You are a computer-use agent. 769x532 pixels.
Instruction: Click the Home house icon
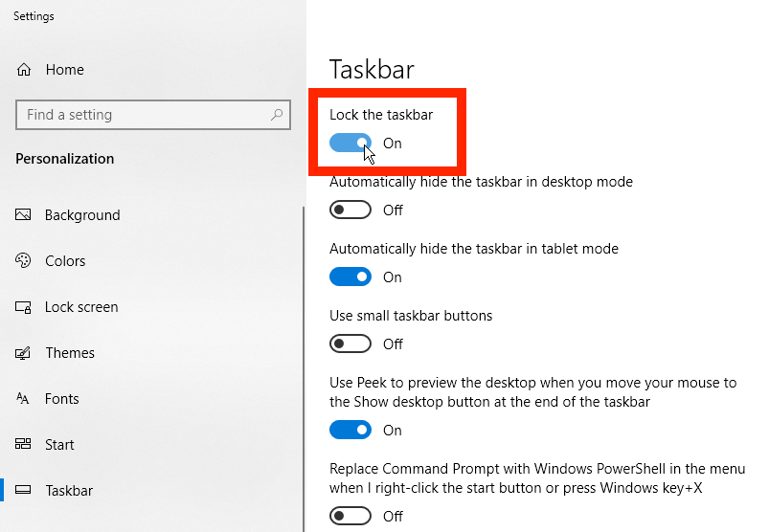coord(24,70)
